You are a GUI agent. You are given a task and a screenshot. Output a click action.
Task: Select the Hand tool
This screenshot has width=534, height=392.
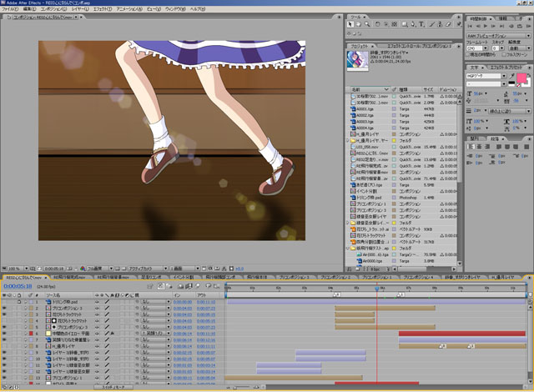click(x=358, y=24)
